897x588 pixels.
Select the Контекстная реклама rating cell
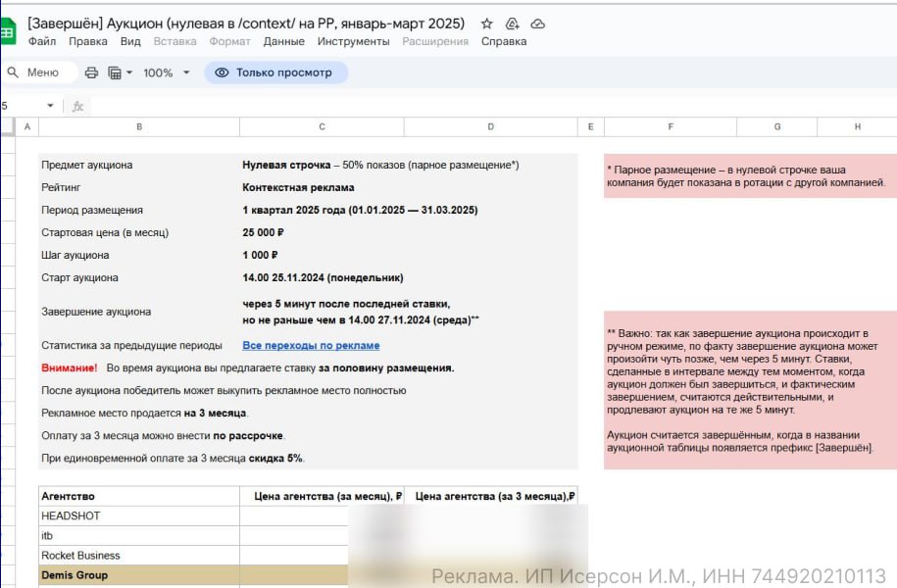pyautogui.click(x=323, y=187)
